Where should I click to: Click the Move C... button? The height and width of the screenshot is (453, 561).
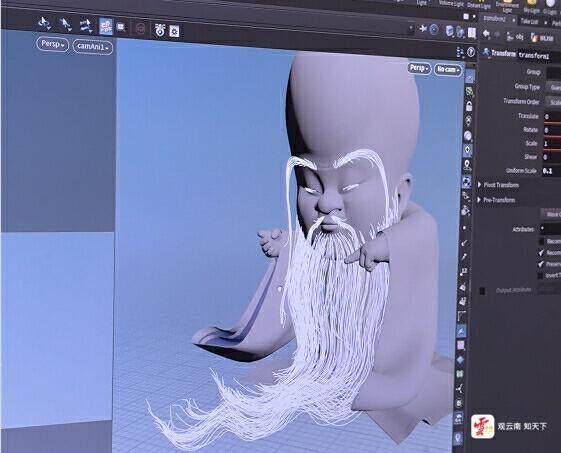[551, 214]
